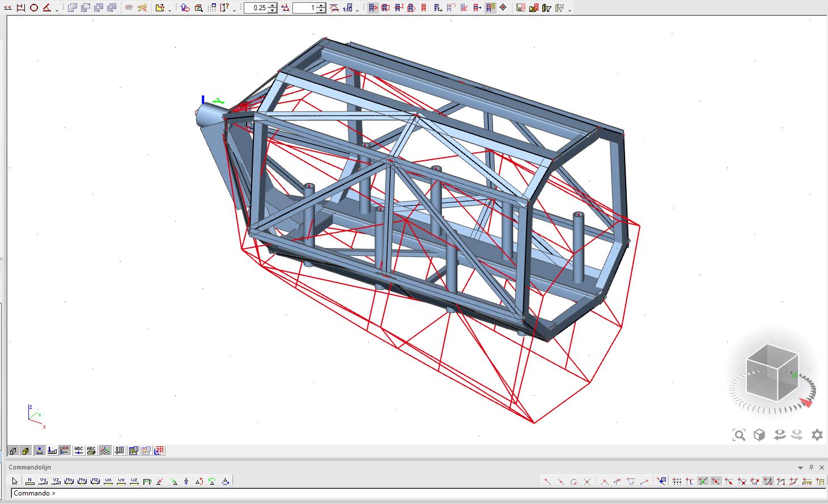The height and width of the screenshot is (504, 828).
Task: Expand the top-right toolbar overflow arrow
Action: (570, 10)
